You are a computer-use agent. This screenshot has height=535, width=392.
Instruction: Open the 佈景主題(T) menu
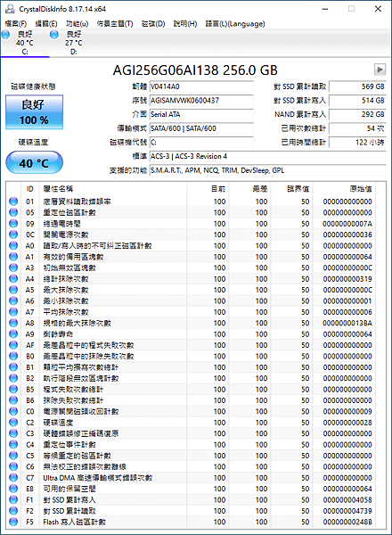coord(115,23)
